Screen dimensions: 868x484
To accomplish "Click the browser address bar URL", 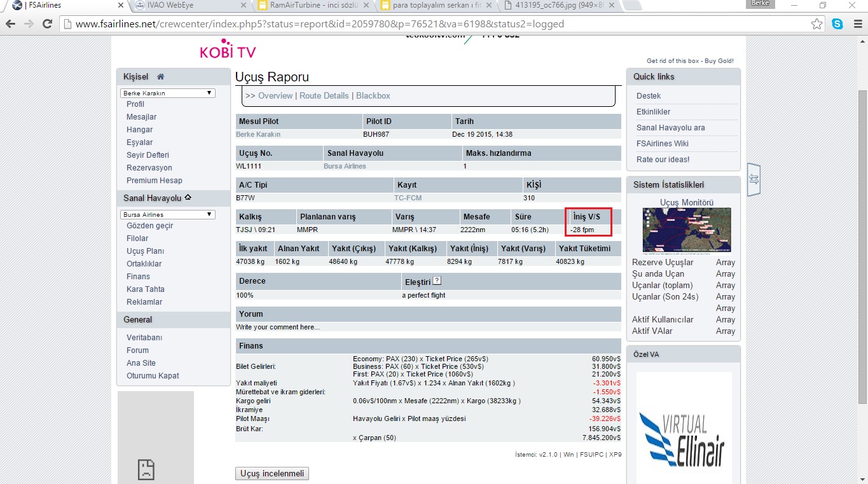I will coord(319,24).
